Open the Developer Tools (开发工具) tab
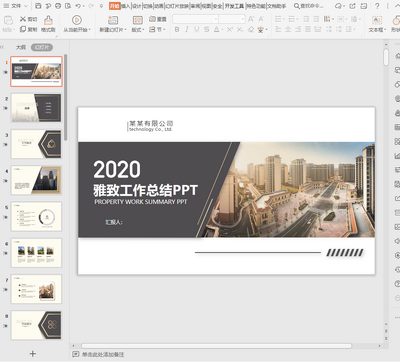This screenshot has height=362, width=400. click(x=234, y=6)
